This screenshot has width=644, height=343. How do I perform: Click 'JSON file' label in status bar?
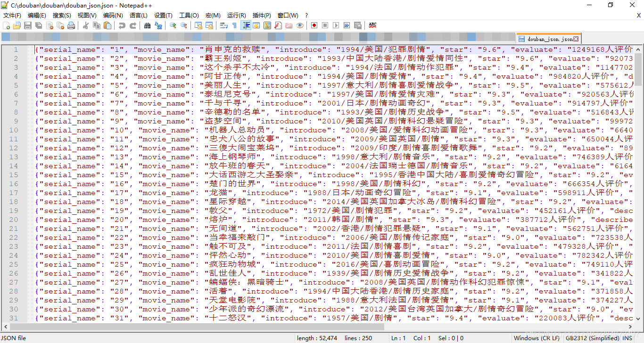(x=14, y=338)
